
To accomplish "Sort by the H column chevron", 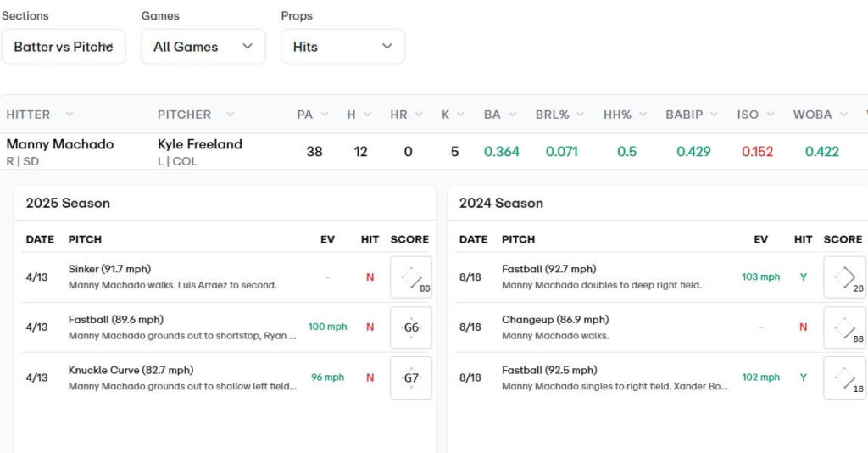I will pyautogui.click(x=368, y=115).
